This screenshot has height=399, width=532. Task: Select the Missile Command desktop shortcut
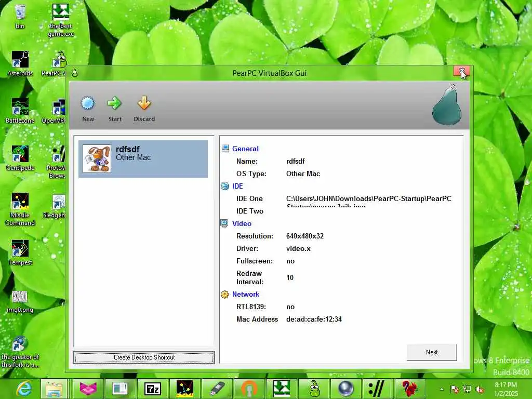[x=20, y=209]
